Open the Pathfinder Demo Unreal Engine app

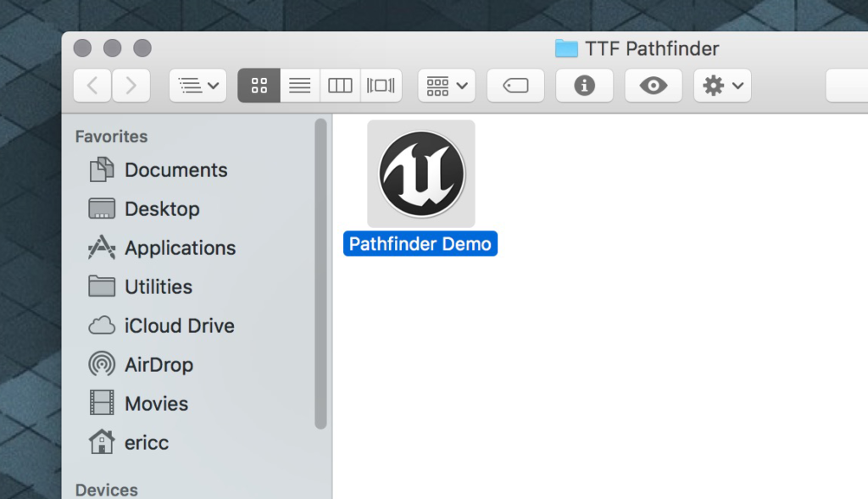(x=421, y=173)
